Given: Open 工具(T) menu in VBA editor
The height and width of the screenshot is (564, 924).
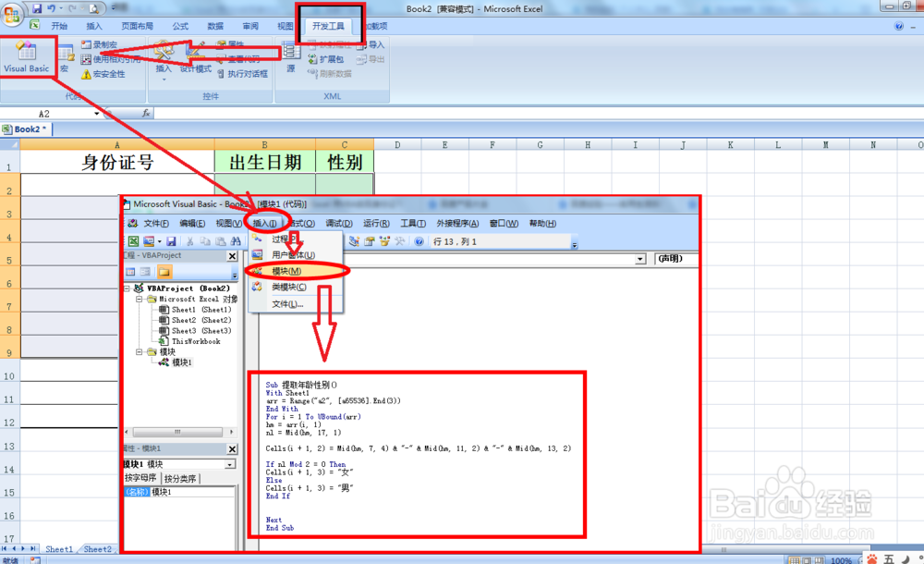Looking at the screenshot, I should coord(413,223).
